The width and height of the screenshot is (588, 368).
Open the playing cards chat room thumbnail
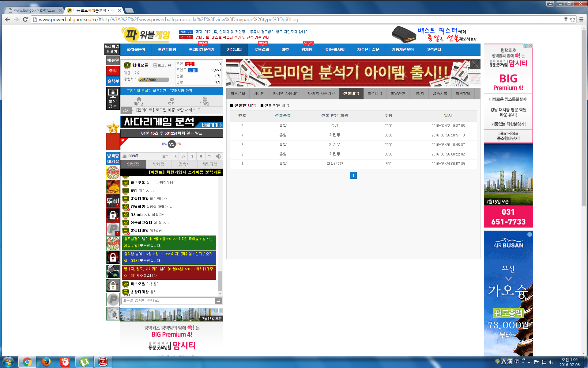[113, 314]
